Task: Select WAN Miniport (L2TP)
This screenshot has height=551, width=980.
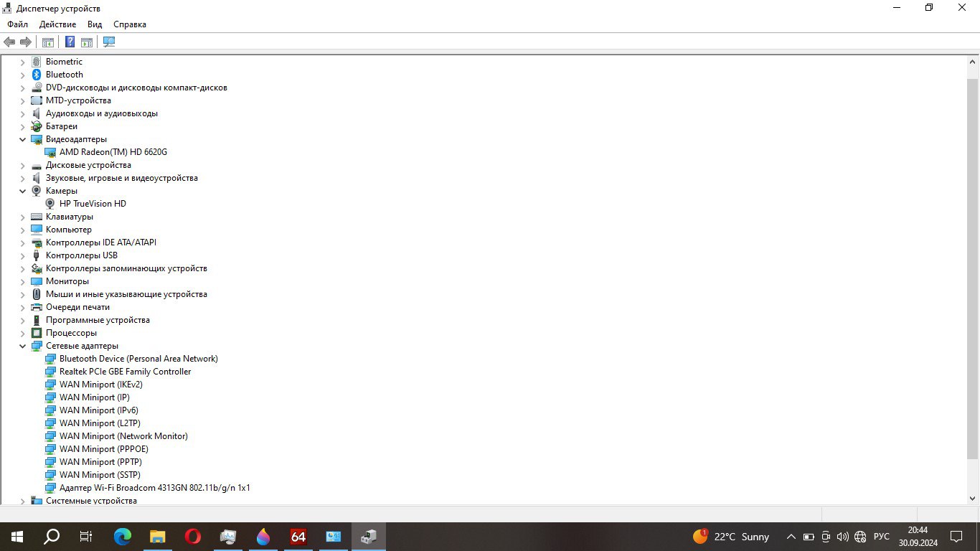Action: tap(100, 423)
